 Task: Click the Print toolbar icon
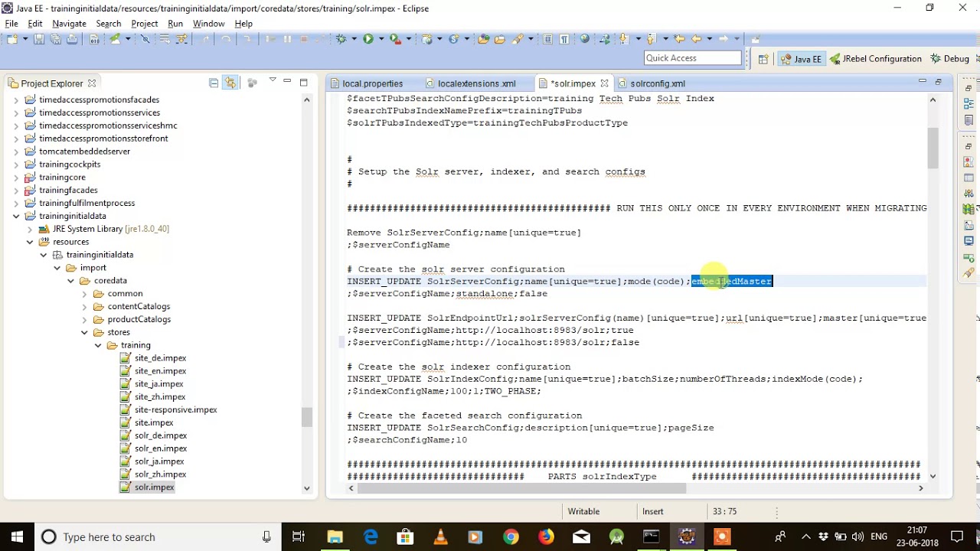pyautogui.click(x=72, y=38)
